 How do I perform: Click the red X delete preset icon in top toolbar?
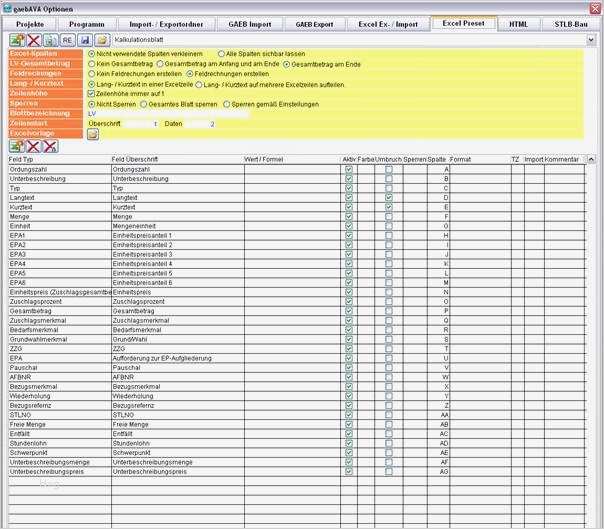click(34, 40)
